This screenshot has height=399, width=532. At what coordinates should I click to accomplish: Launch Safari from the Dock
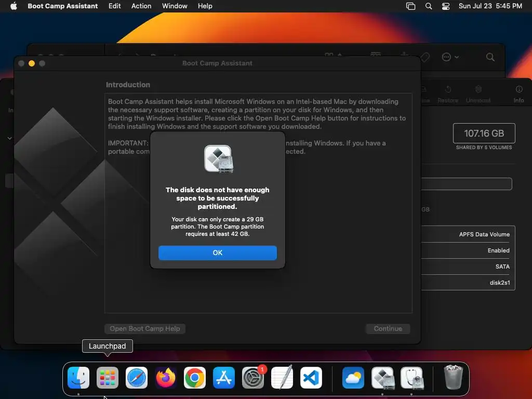tap(137, 378)
